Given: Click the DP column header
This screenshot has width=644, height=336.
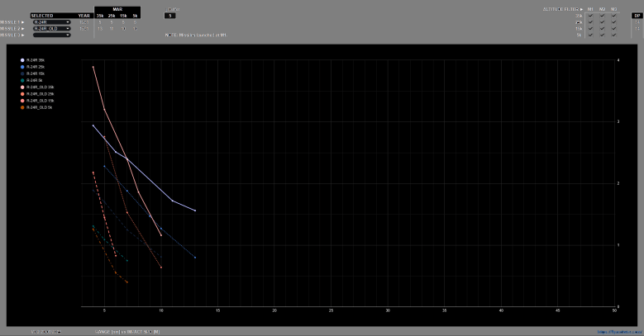Looking at the screenshot, I should 637,16.
